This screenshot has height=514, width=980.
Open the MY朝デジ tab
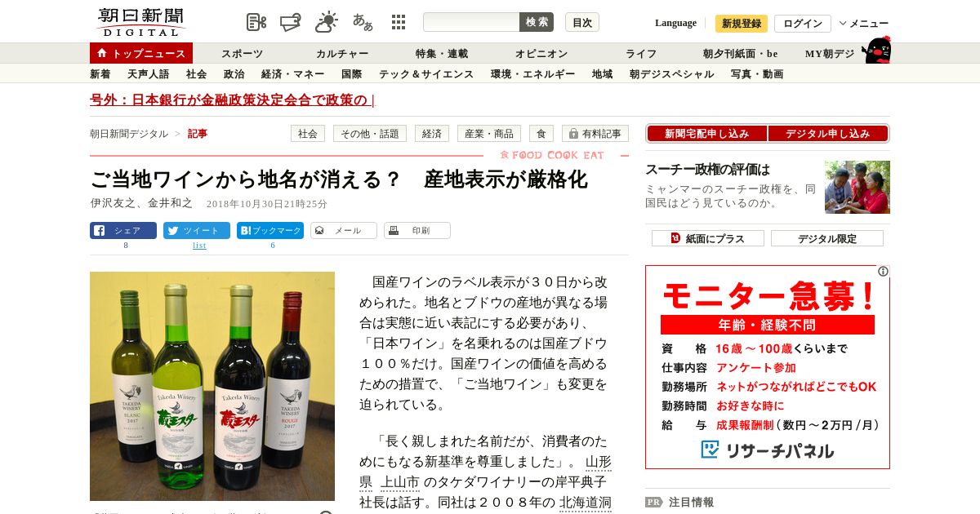830,53
